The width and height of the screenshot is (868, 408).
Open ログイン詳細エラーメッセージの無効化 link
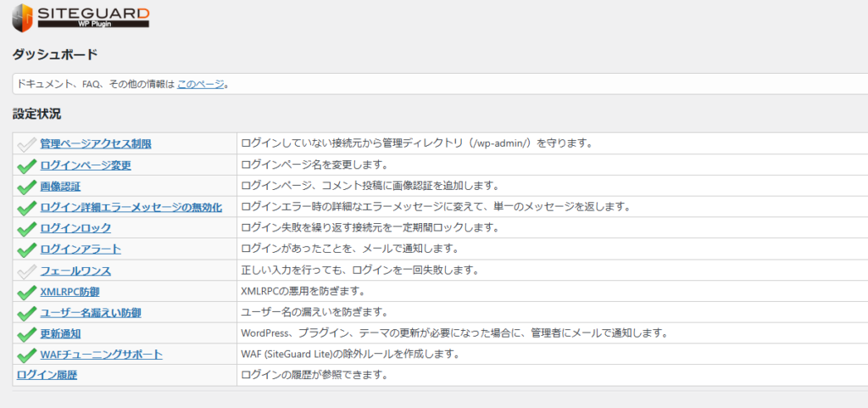tap(131, 207)
